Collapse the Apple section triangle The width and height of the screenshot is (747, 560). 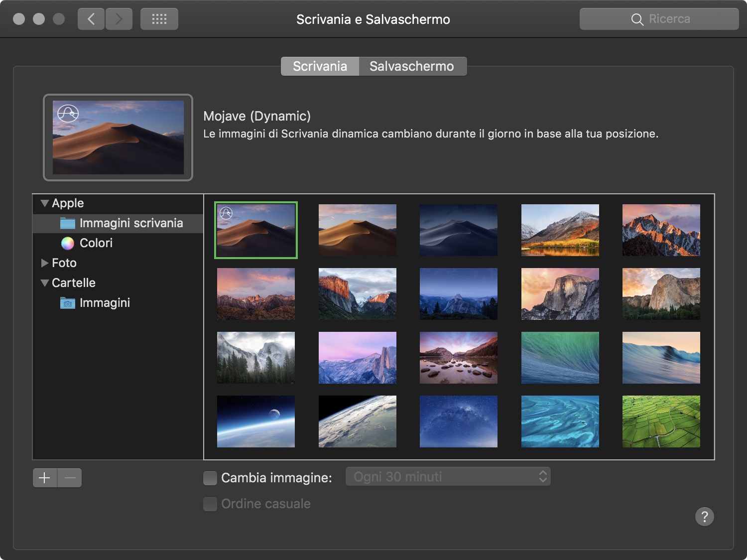tap(45, 203)
